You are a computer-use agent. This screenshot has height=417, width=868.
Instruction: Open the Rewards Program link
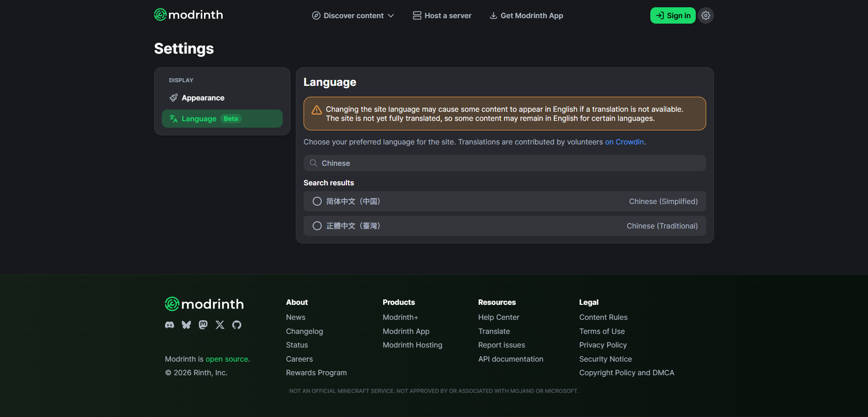click(316, 372)
